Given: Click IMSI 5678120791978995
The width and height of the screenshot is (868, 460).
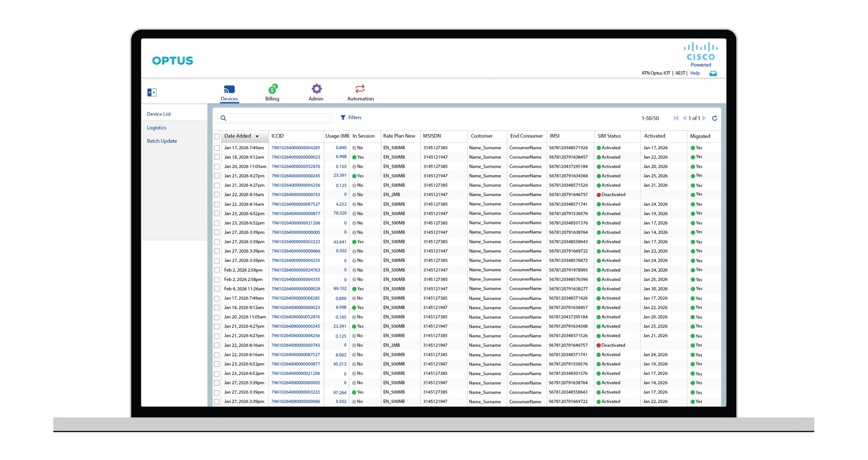Looking at the screenshot, I should tap(568, 270).
